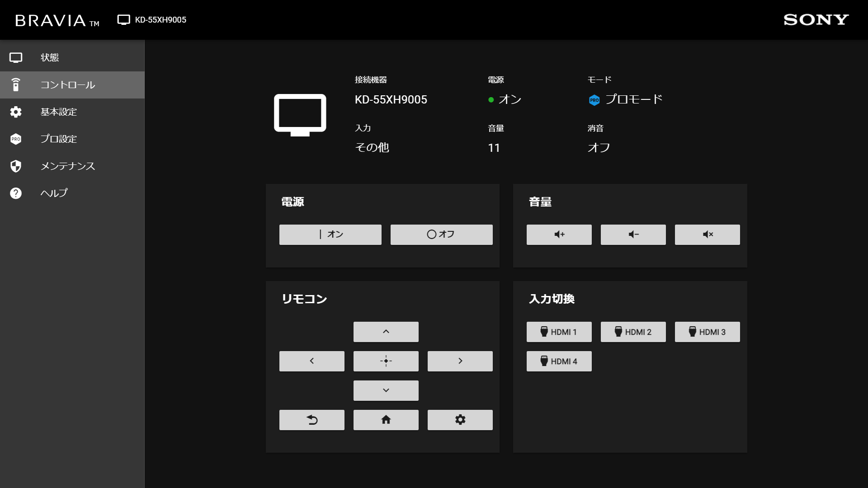Mute the TV audio

tap(707, 235)
